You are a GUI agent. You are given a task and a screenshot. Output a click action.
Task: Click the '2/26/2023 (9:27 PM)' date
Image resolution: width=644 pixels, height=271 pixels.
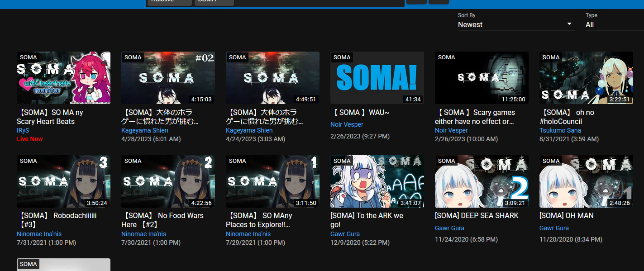360,136
